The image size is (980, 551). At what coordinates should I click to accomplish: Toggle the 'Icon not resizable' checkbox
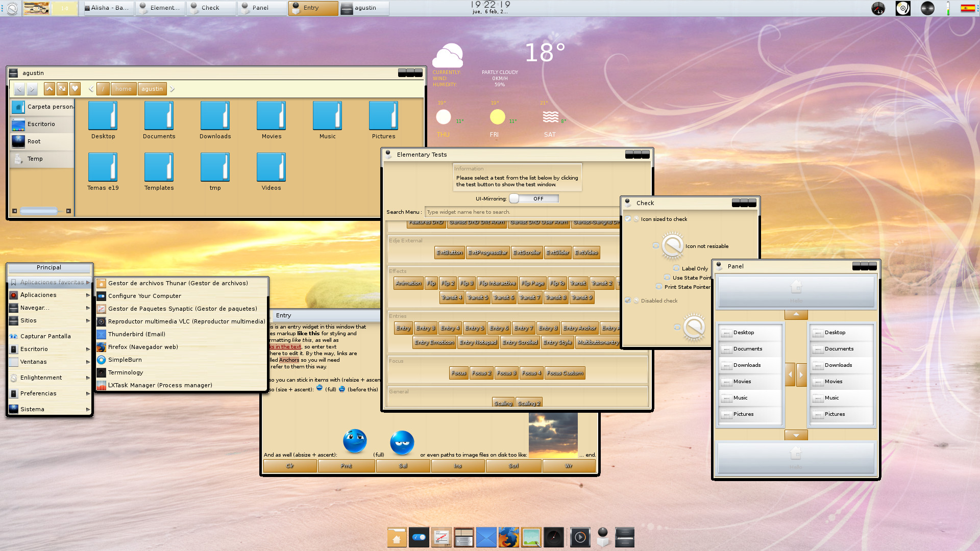click(x=656, y=246)
